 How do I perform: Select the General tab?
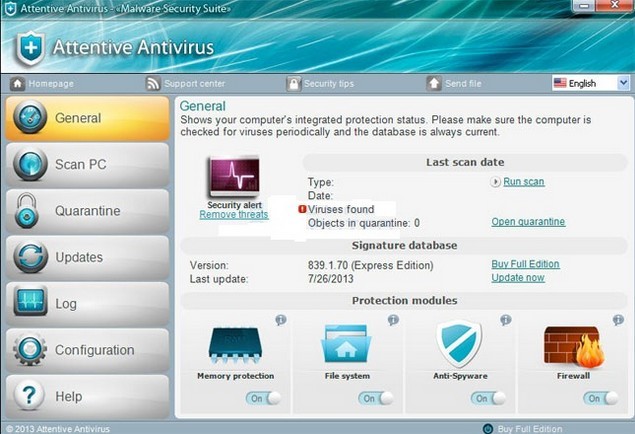87,118
